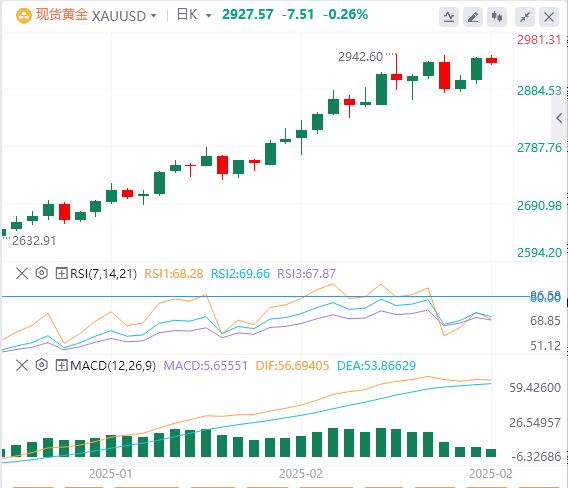
Task: Click the 现货黄金 instrument name
Action: click(x=62, y=15)
